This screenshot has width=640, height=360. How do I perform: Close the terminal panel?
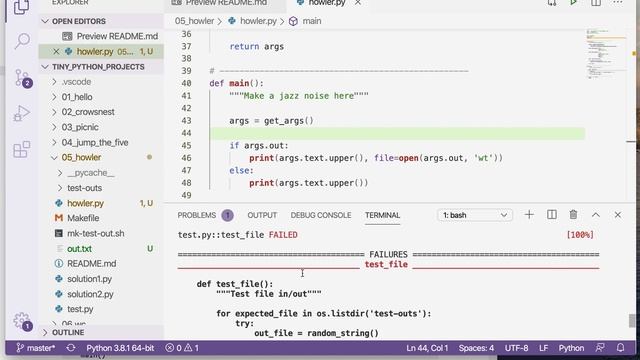pos(618,215)
